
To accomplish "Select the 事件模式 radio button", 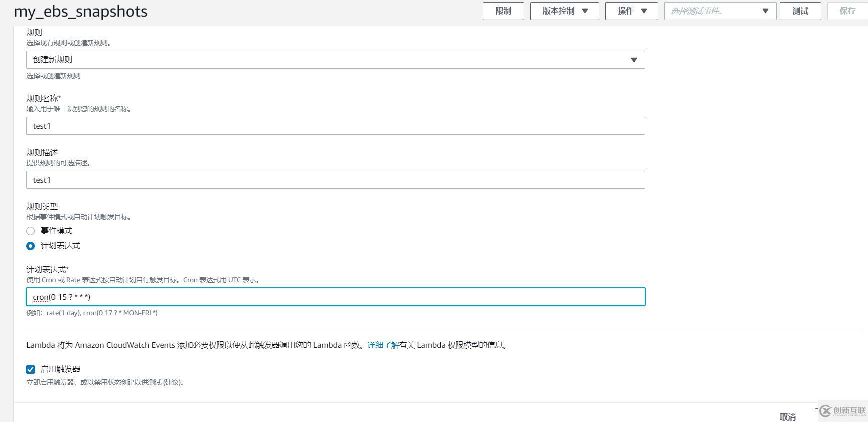I will (31, 231).
